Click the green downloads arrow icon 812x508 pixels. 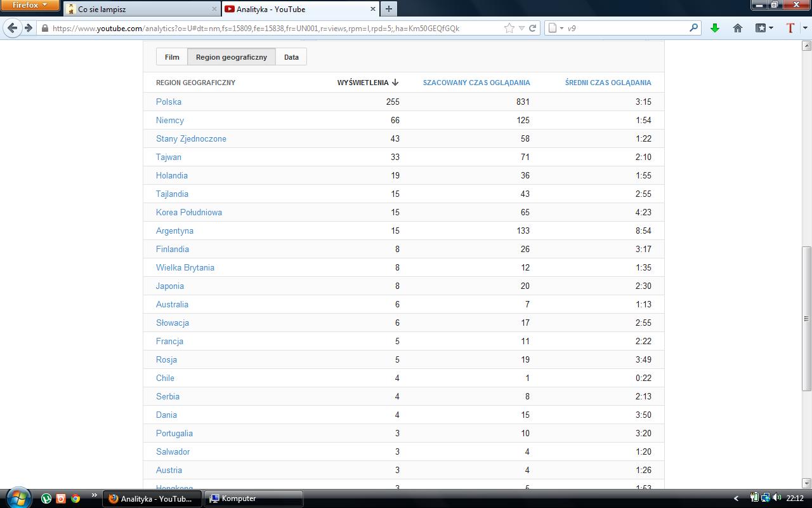pyautogui.click(x=715, y=28)
